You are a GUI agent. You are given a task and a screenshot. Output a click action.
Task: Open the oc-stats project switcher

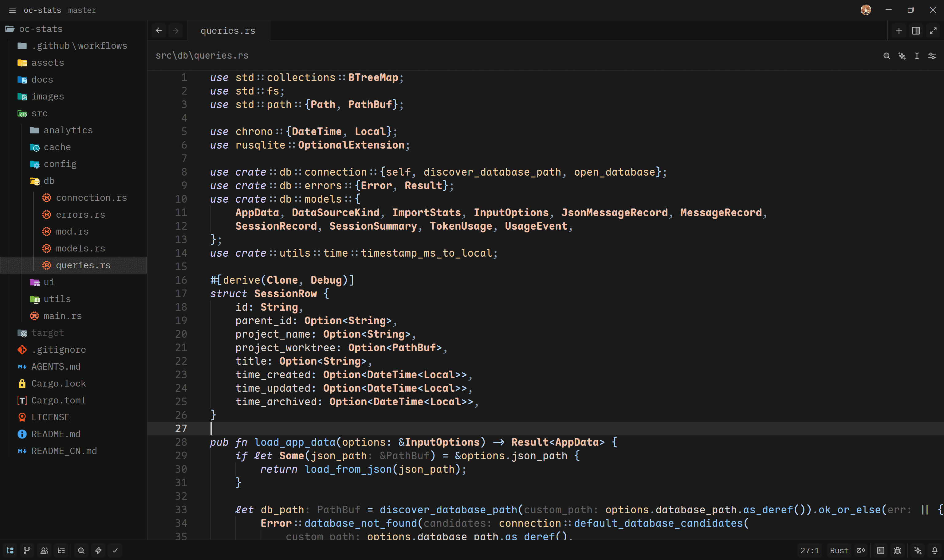pos(42,10)
